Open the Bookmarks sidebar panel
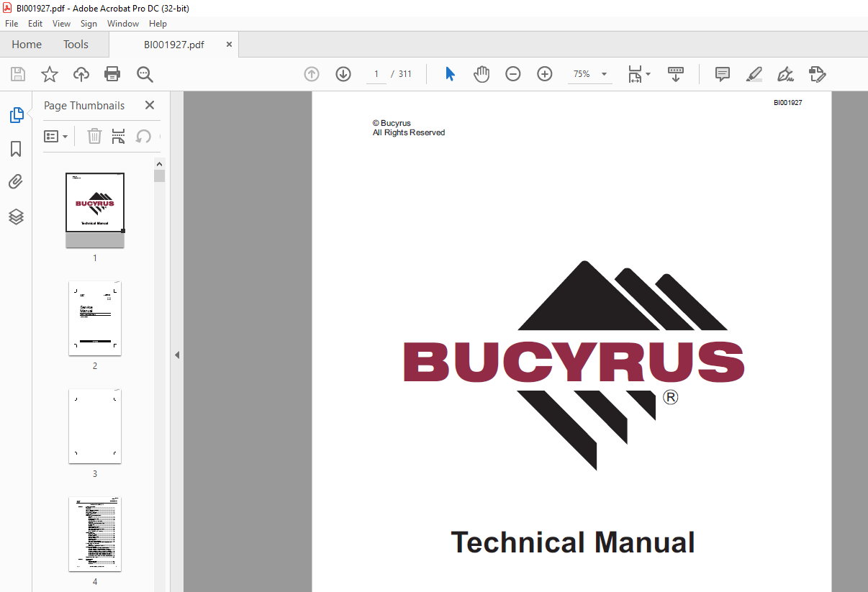The height and width of the screenshot is (592, 868). (x=16, y=149)
